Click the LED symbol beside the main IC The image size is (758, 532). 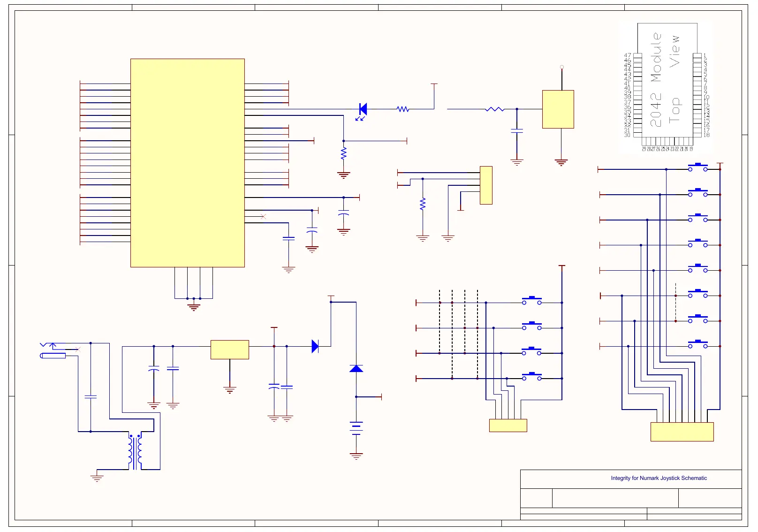click(x=362, y=111)
